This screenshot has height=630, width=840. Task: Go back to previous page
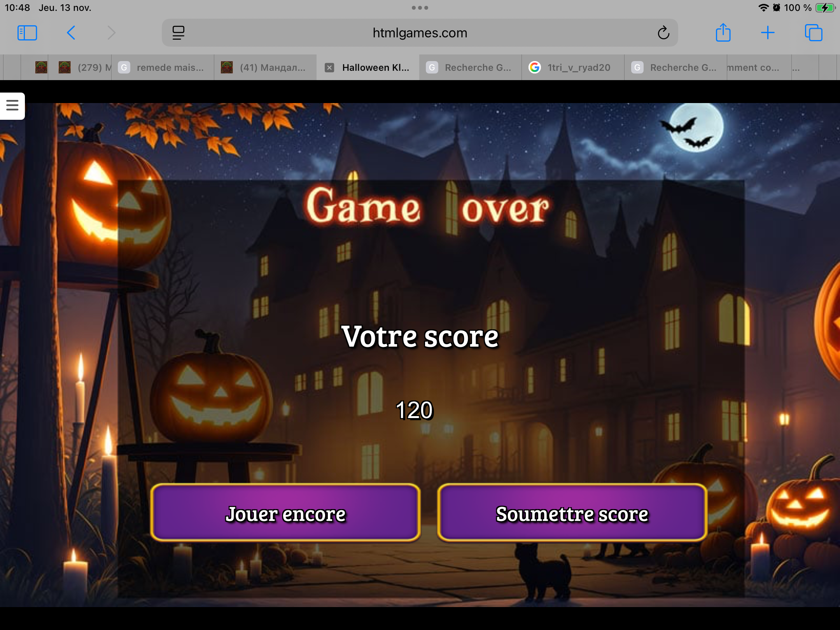pos(71,33)
